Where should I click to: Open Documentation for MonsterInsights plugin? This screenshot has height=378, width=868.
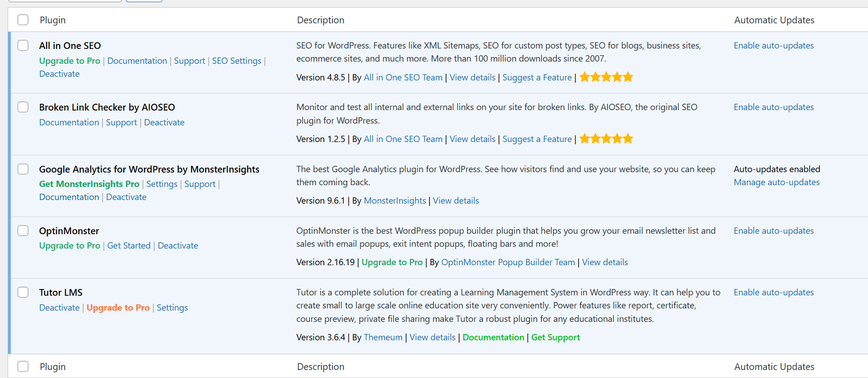(x=69, y=197)
